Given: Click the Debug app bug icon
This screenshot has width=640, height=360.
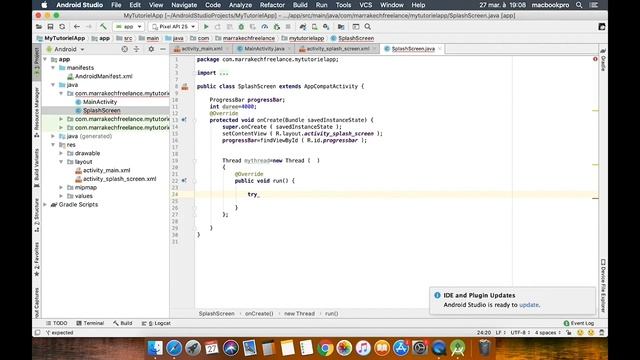Looking at the screenshot, I should click(241, 27).
